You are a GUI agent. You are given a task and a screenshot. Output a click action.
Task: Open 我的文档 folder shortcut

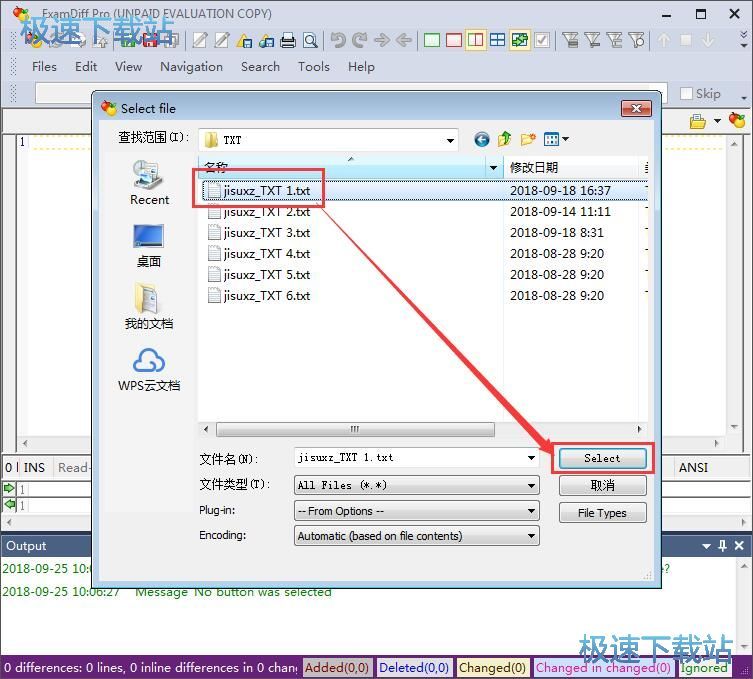(x=149, y=307)
